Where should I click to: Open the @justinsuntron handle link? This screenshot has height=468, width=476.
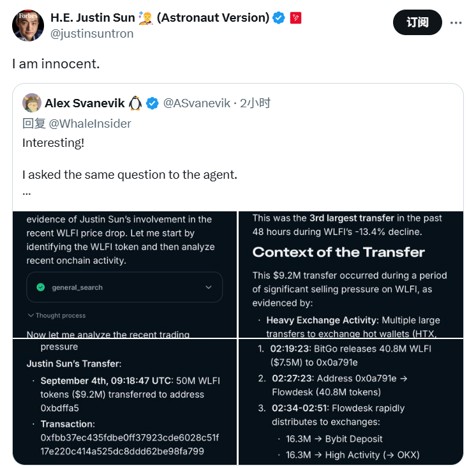pos(92,34)
